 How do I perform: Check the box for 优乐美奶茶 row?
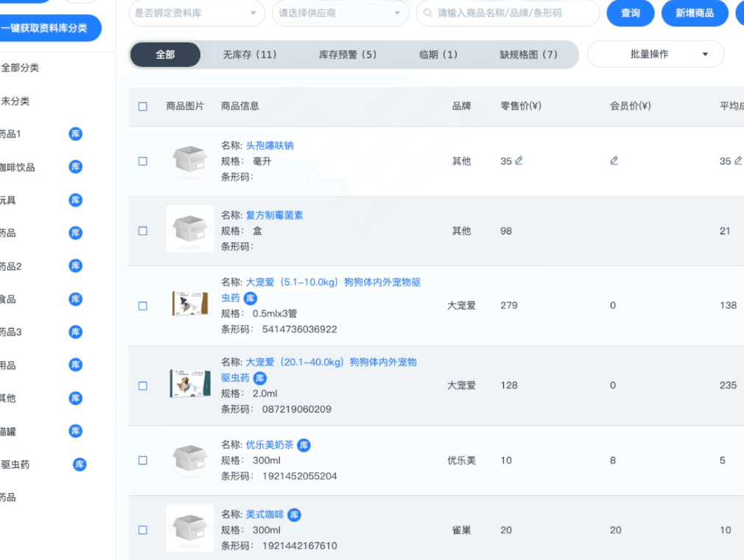(143, 461)
